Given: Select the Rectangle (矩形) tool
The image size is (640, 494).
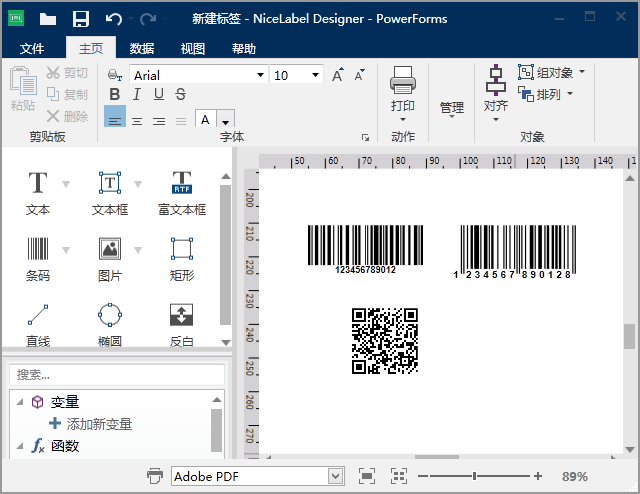Looking at the screenshot, I should [182, 259].
